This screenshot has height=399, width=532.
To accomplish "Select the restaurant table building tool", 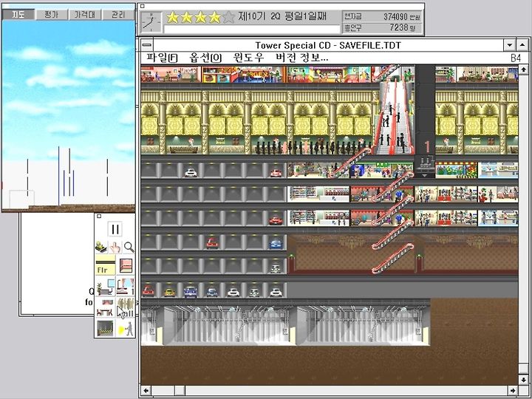I will tap(106, 307).
